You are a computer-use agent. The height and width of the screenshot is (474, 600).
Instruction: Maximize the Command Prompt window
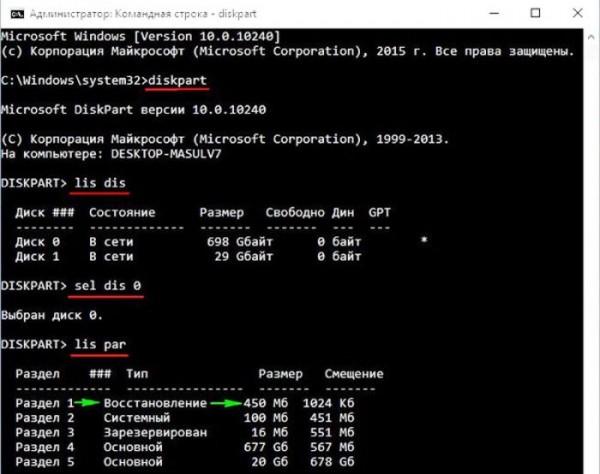coord(535,13)
